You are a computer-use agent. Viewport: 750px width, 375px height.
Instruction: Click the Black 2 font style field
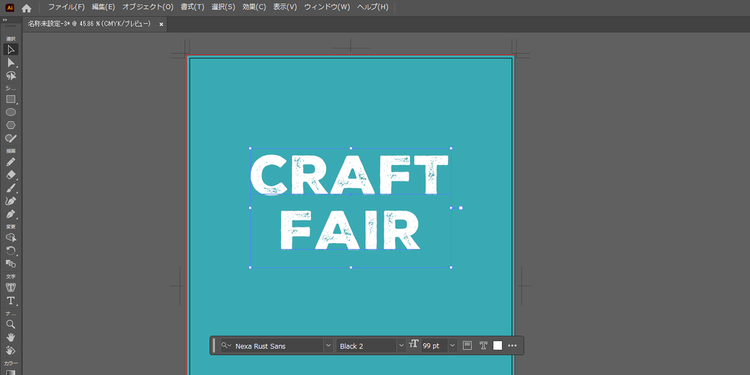pyautogui.click(x=367, y=346)
